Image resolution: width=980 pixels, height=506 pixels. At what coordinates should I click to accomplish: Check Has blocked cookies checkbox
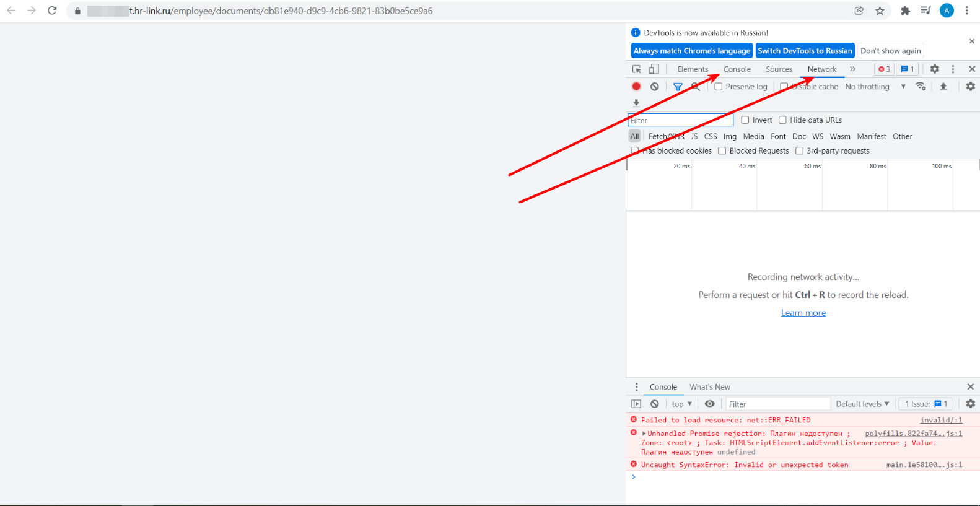coord(634,151)
